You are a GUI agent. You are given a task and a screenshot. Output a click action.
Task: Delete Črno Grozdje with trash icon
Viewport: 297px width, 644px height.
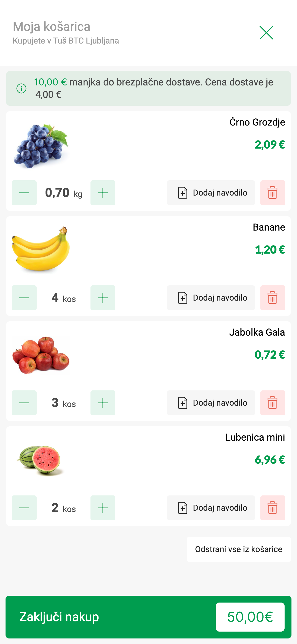tap(273, 193)
